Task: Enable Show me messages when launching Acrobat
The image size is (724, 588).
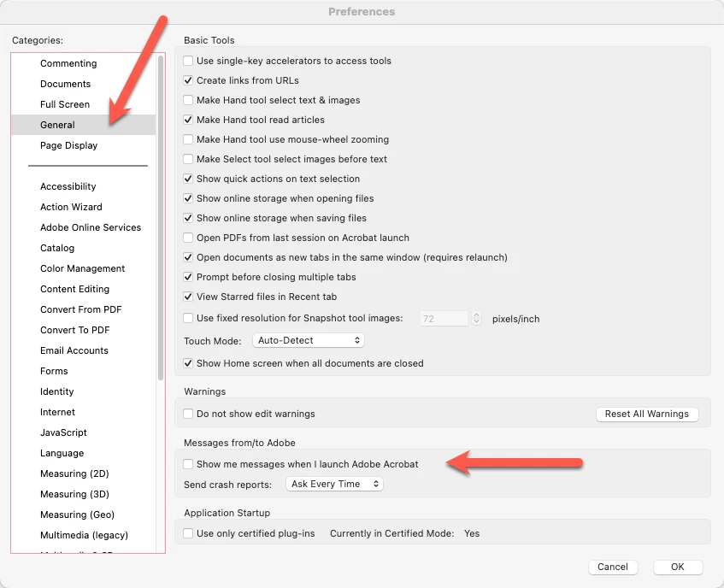Action: [188, 464]
